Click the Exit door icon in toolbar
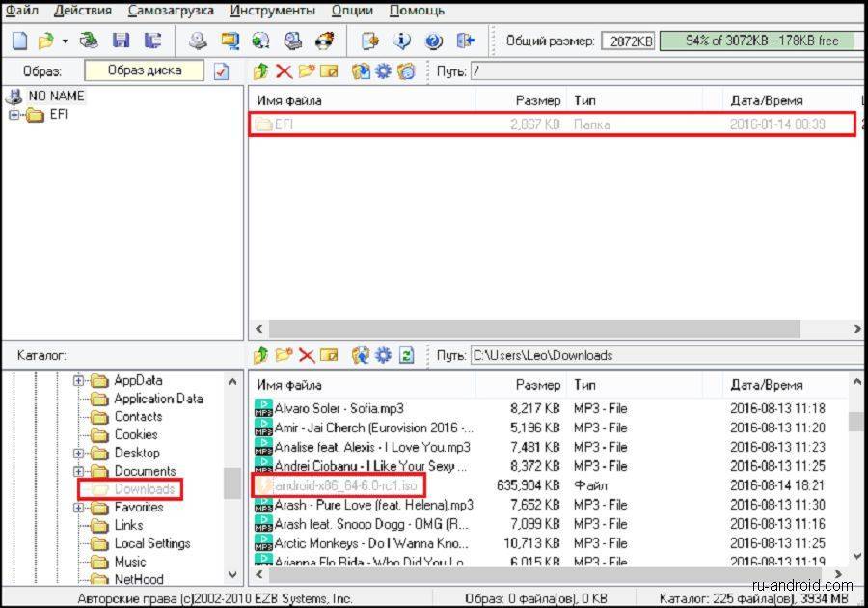The width and height of the screenshot is (868, 608). [466, 41]
